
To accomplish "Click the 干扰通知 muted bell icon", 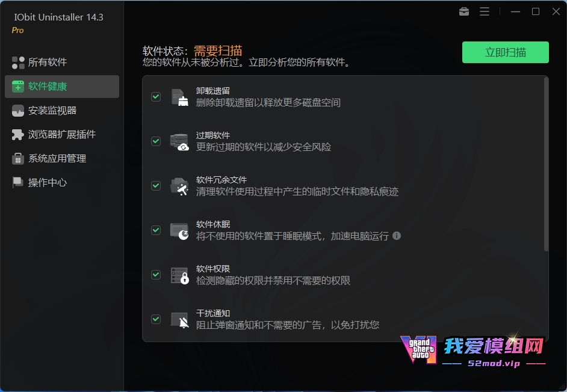I will point(180,320).
